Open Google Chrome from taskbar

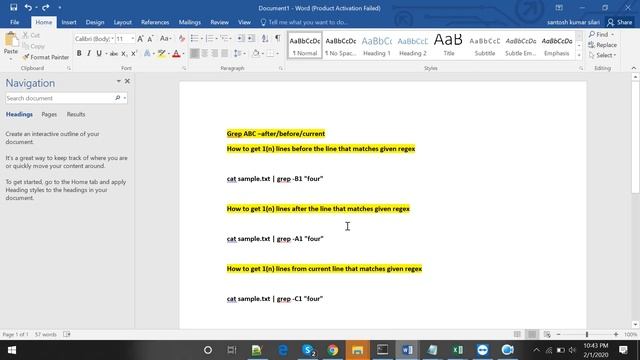click(x=333, y=350)
